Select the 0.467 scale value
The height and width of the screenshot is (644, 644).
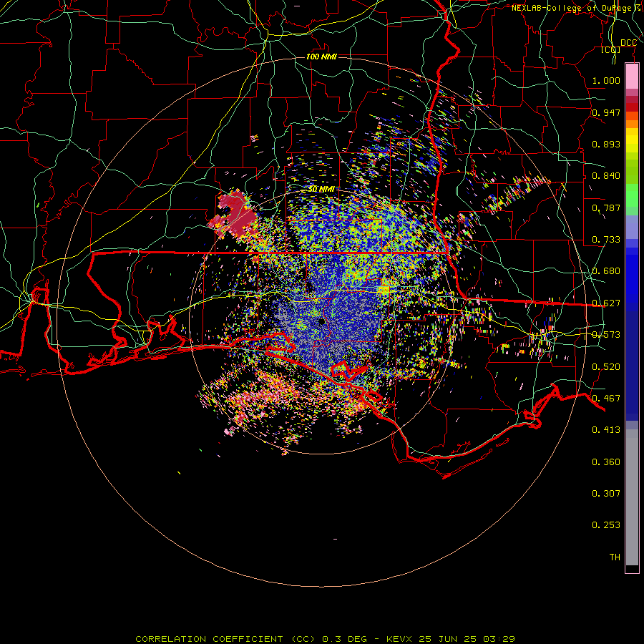[606, 399]
